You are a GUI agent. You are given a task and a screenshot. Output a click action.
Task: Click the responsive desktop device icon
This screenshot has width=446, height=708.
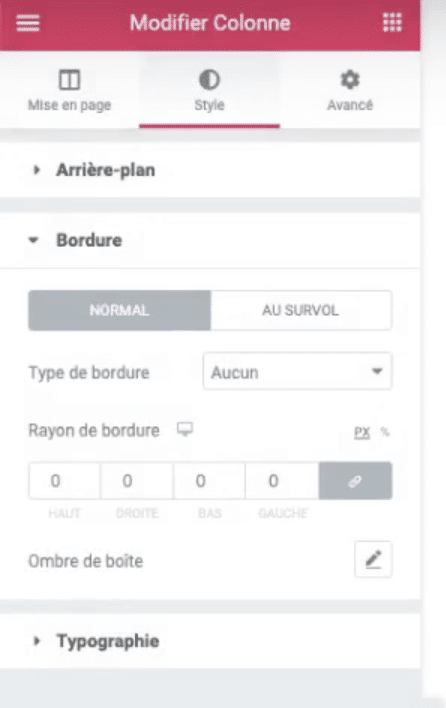click(185, 429)
